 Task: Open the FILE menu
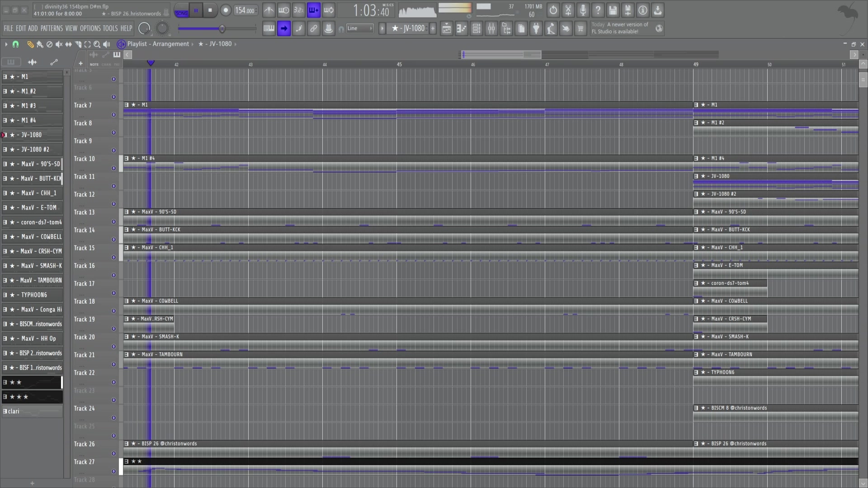click(x=9, y=28)
